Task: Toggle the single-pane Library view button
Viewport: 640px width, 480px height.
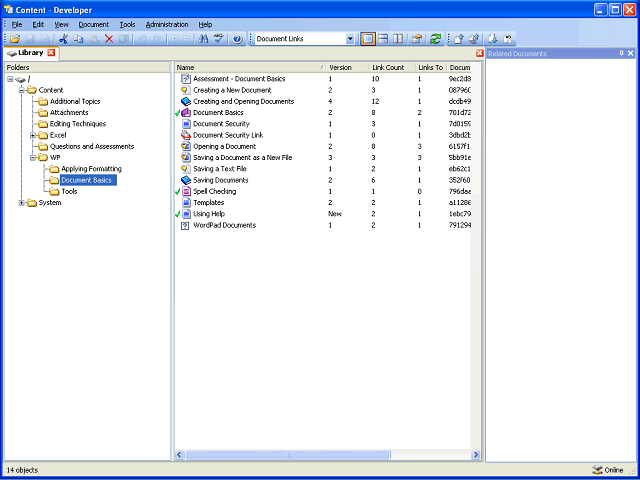Action: point(368,39)
